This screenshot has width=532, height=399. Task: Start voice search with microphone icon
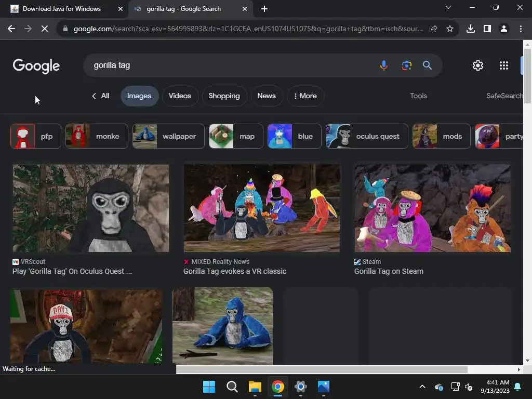(384, 65)
